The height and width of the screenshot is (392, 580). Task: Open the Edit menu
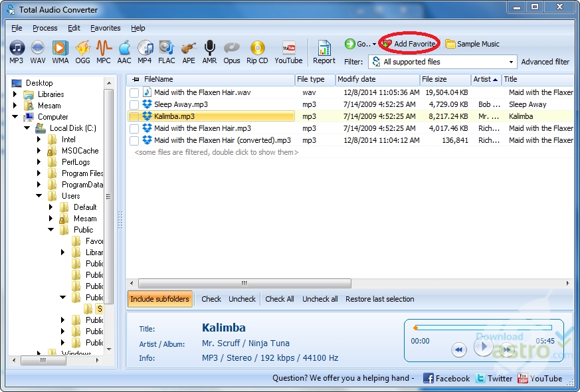74,28
